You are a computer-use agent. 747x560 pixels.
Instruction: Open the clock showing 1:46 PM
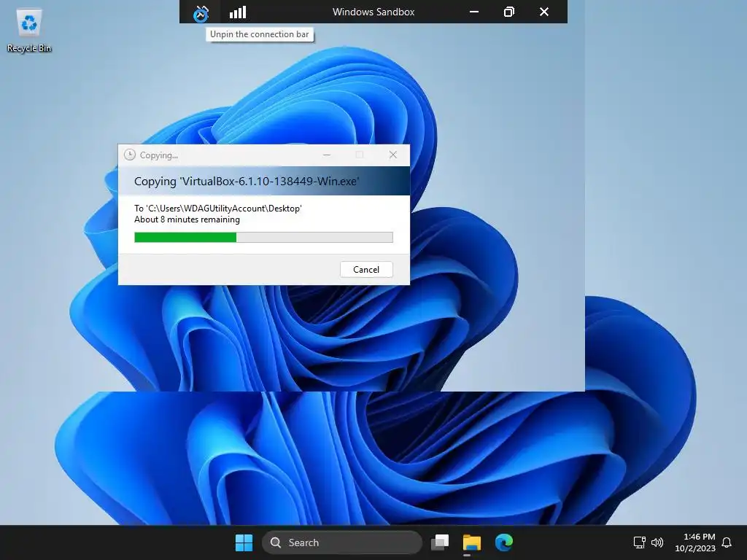(x=695, y=542)
